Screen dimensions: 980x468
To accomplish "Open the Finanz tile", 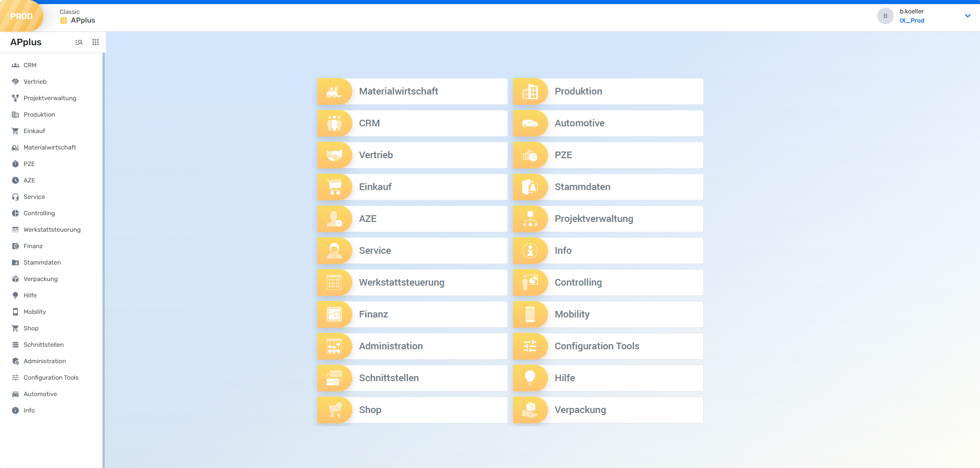I will point(412,314).
